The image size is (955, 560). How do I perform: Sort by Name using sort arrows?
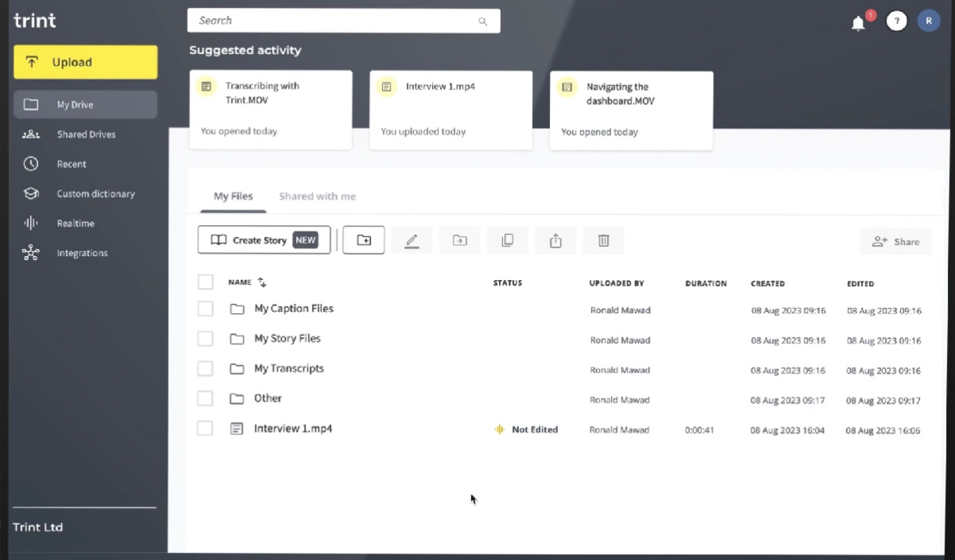(x=263, y=282)
